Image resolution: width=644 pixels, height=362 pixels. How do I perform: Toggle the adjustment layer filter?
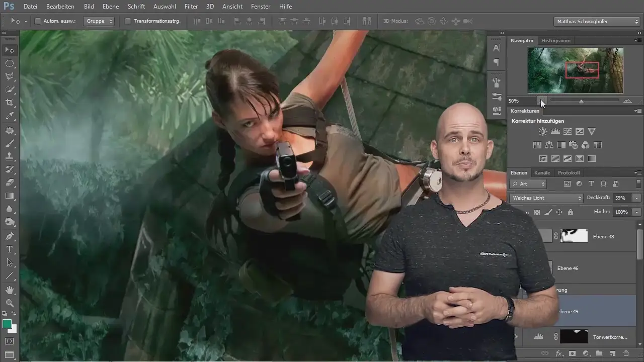coord(579,184)
